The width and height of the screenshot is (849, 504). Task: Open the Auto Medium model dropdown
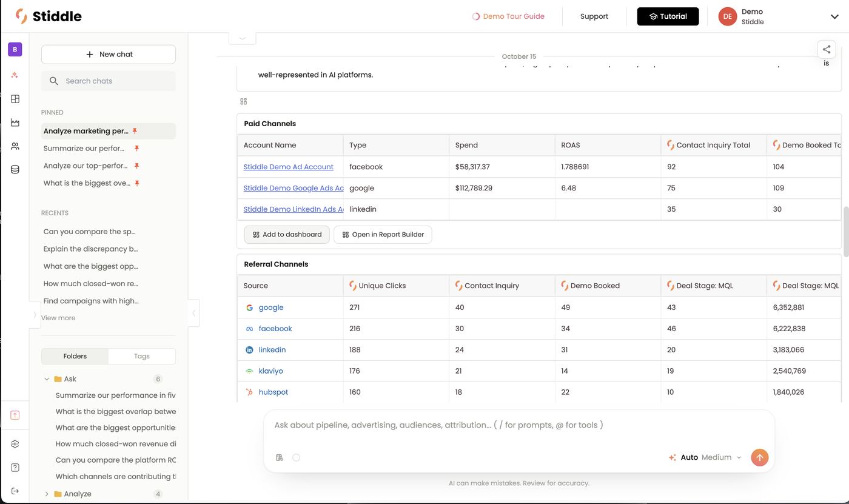pos(705,457)
